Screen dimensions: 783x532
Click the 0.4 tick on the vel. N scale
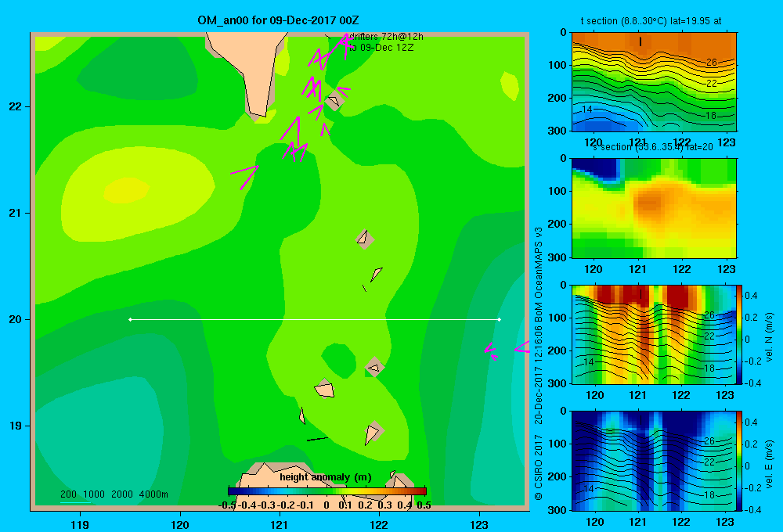click(x=751, y=296)
